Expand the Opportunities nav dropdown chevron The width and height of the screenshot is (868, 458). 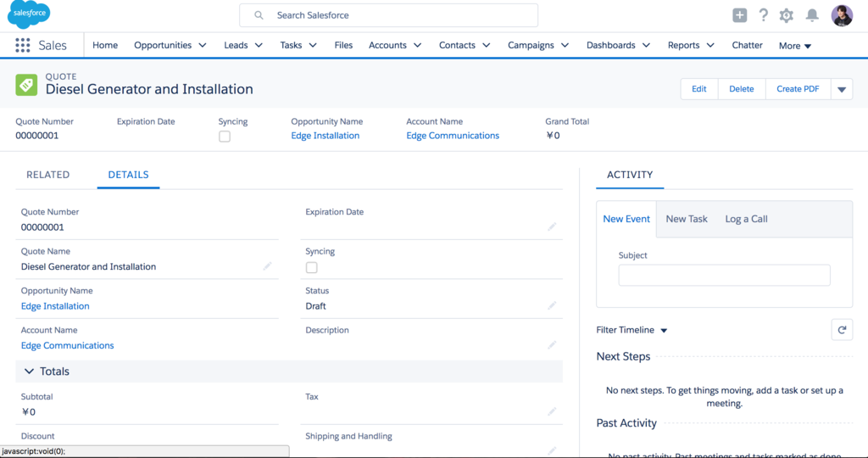203,46
